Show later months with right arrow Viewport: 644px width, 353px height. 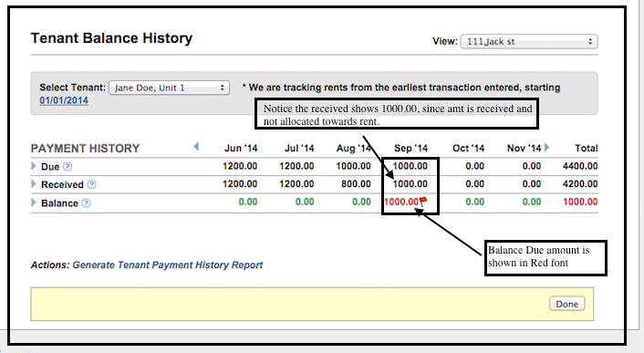(546, 148)
